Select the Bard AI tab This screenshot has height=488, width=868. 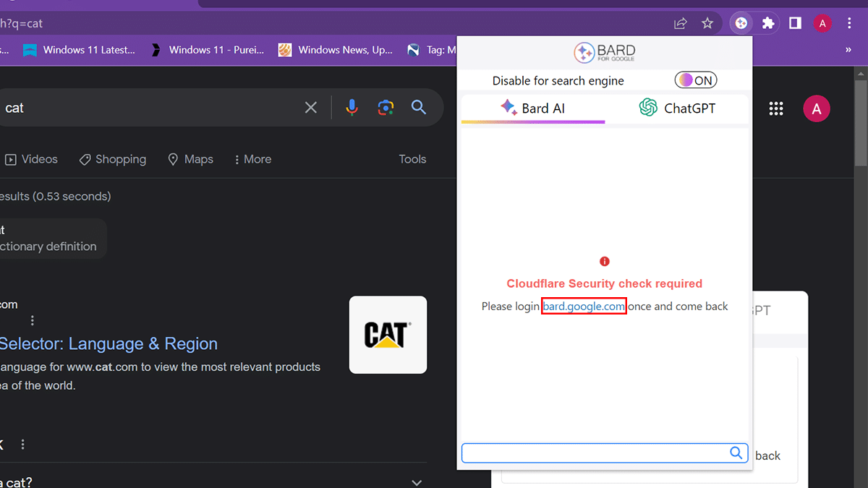click(x=532, y=108)
